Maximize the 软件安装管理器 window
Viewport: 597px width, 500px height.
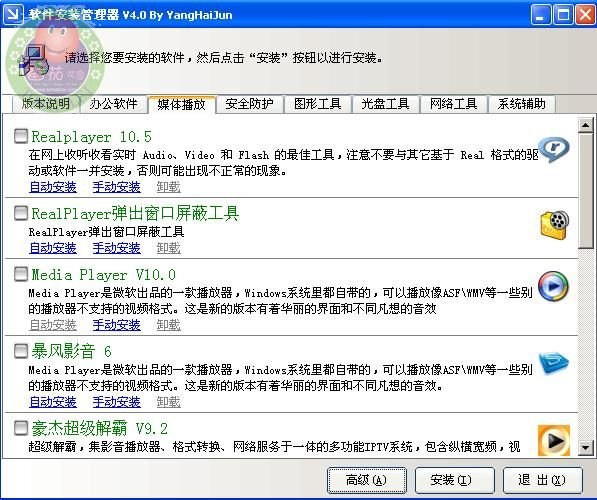click(x=563, y=15)
